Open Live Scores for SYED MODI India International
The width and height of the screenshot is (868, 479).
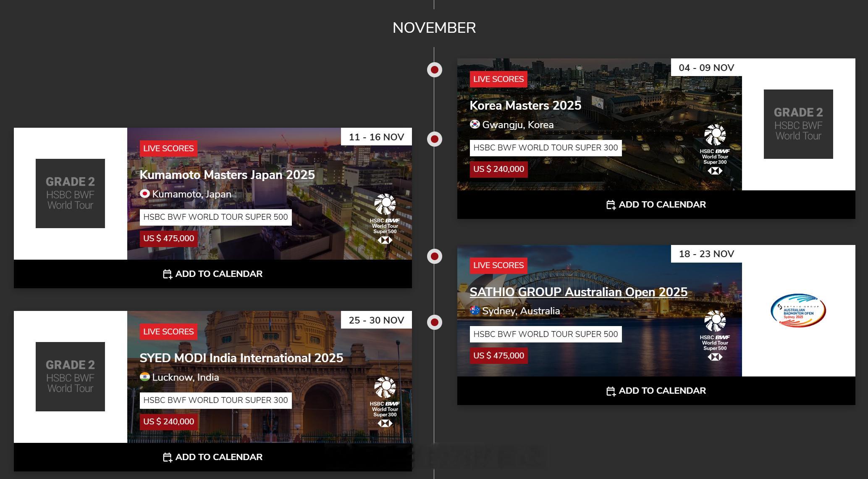pos(168,332)
